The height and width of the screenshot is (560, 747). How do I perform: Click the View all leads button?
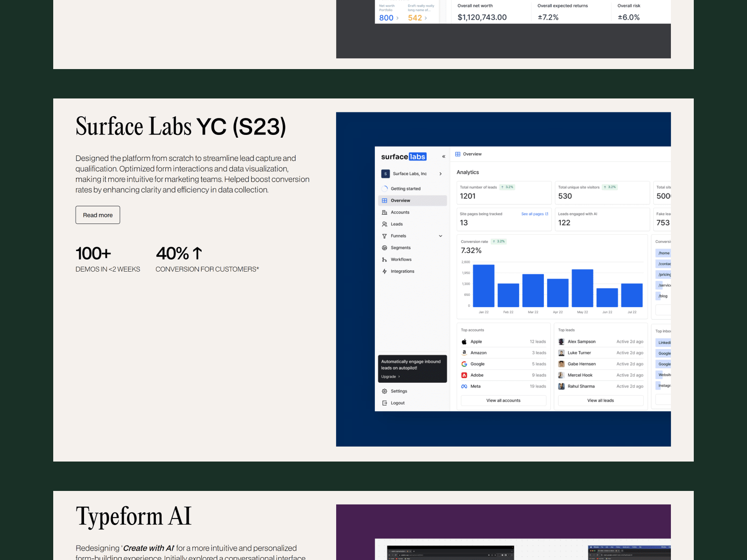point(600,400)
